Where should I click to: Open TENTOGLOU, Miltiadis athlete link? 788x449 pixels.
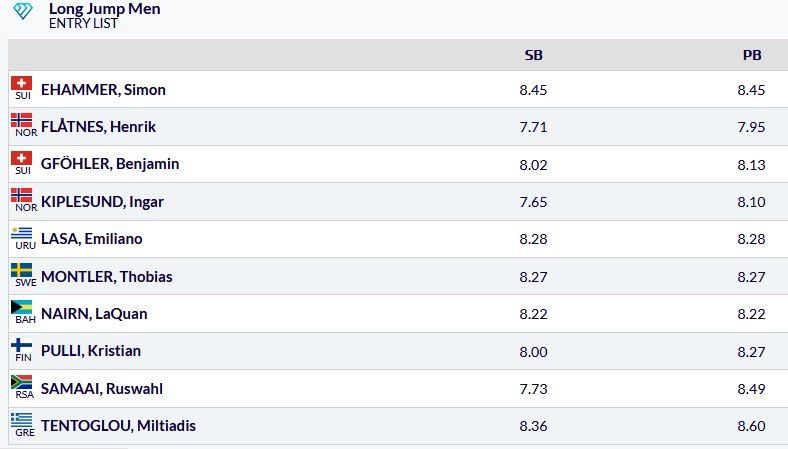(x=118, y=426)
